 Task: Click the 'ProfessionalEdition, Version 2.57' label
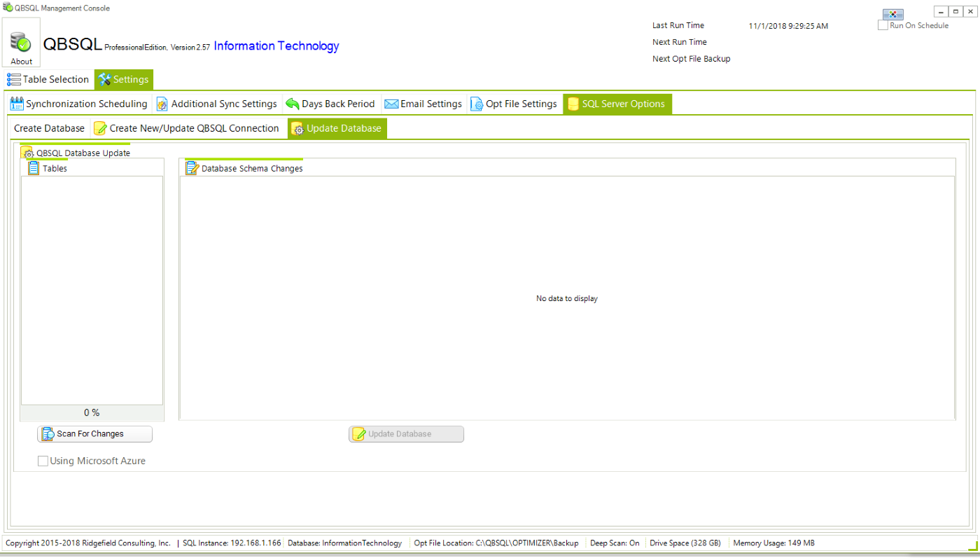(x=157, y=48)
